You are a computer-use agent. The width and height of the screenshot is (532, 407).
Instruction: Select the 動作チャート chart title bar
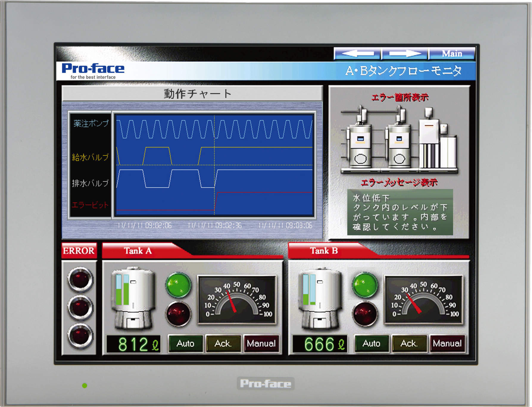[195, 93]
